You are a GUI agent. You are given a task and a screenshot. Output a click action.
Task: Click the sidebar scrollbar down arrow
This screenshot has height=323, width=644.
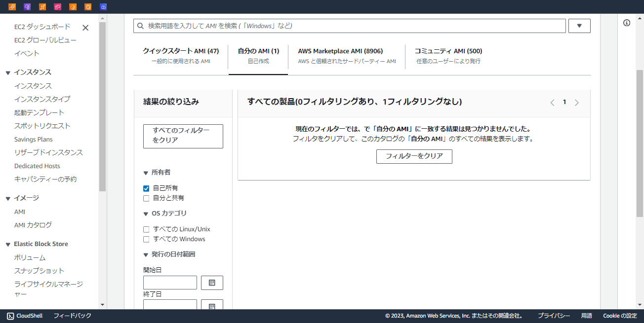point(102,305)
